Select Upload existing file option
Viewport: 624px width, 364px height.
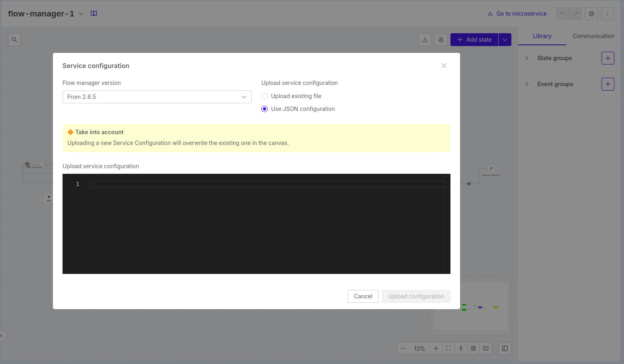pyautogui.click(x=265, y=96)
